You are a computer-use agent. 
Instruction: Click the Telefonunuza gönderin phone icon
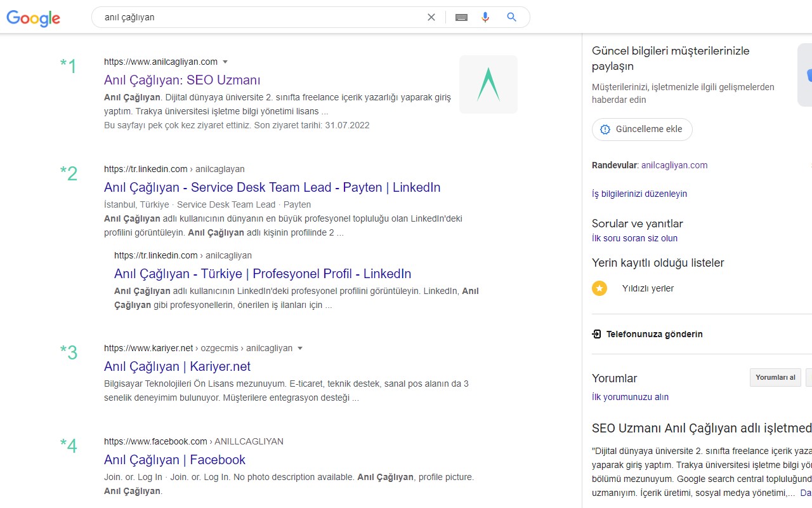tap(596, 333)
